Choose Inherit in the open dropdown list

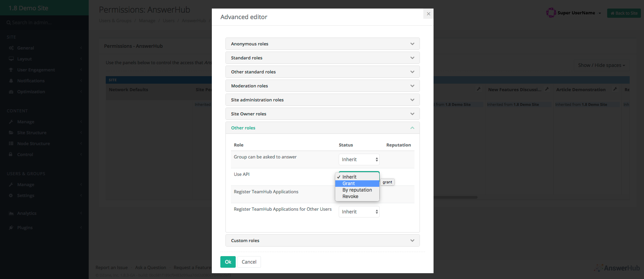[x=357, y=177]
